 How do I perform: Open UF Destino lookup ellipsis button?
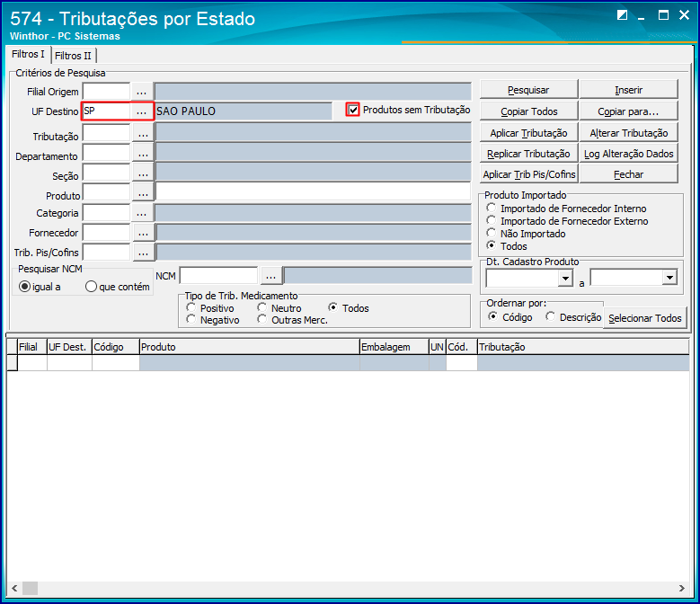tap(141, 111)
